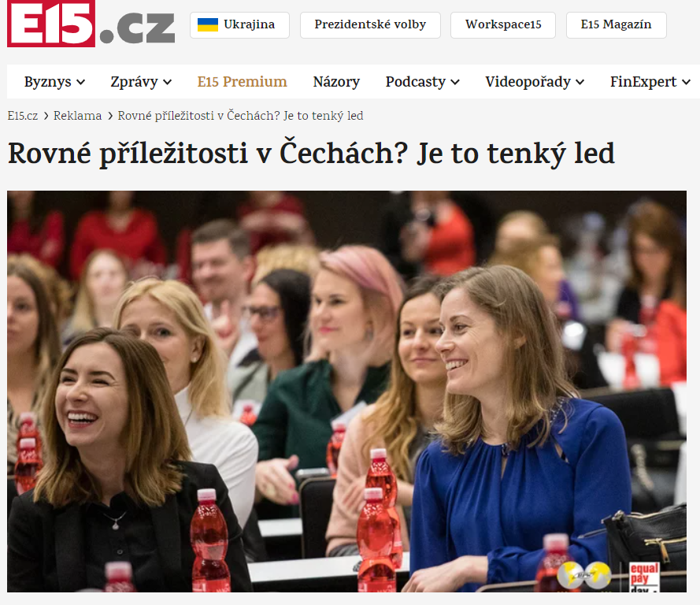700x605 pixels.
Task: Click the breadcrumb arrow after Reklama
Action: tap(110, 116)
